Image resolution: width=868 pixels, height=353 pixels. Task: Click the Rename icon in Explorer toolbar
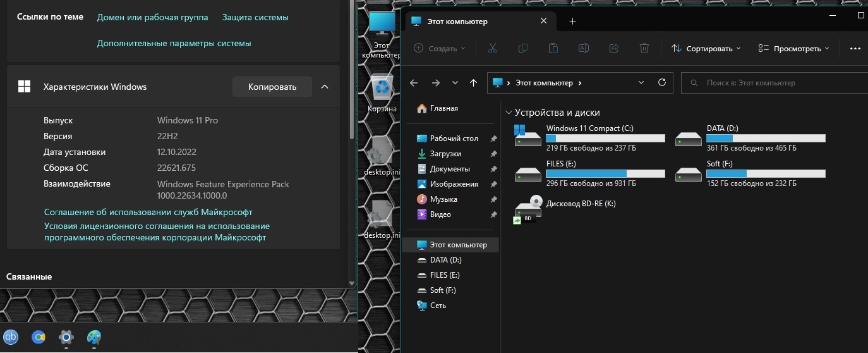584,48
